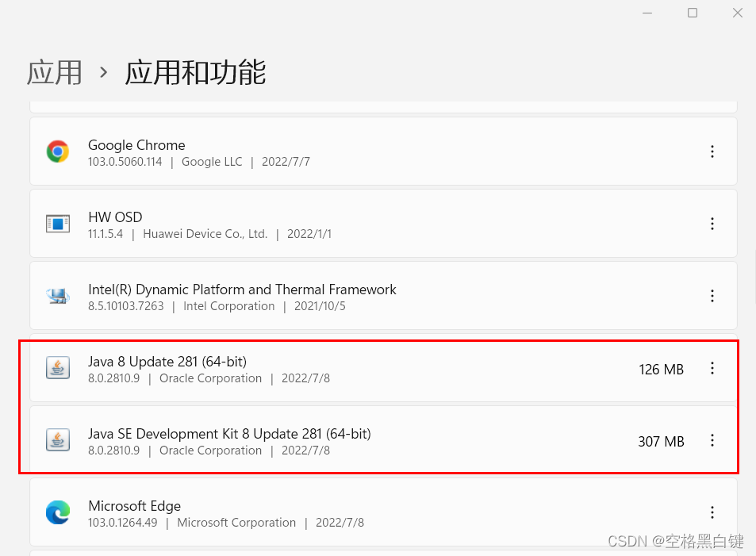Click the Google Chrome app icon

pos(58,151)
